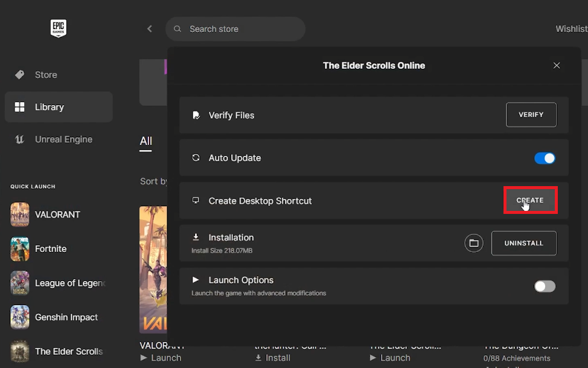Open the Unreal Engine section icon
This screenshot has width=588, height=368.
click(21, 139)
